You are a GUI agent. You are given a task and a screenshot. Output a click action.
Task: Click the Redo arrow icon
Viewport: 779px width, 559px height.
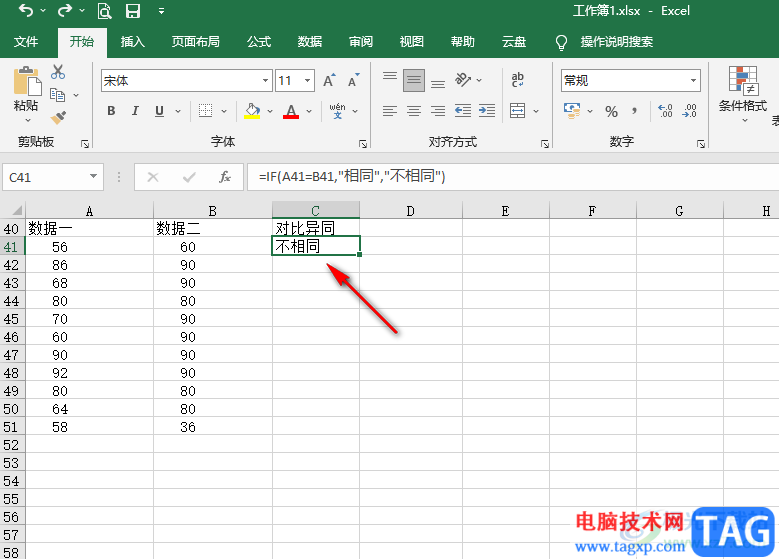click(x=65, y=10)
